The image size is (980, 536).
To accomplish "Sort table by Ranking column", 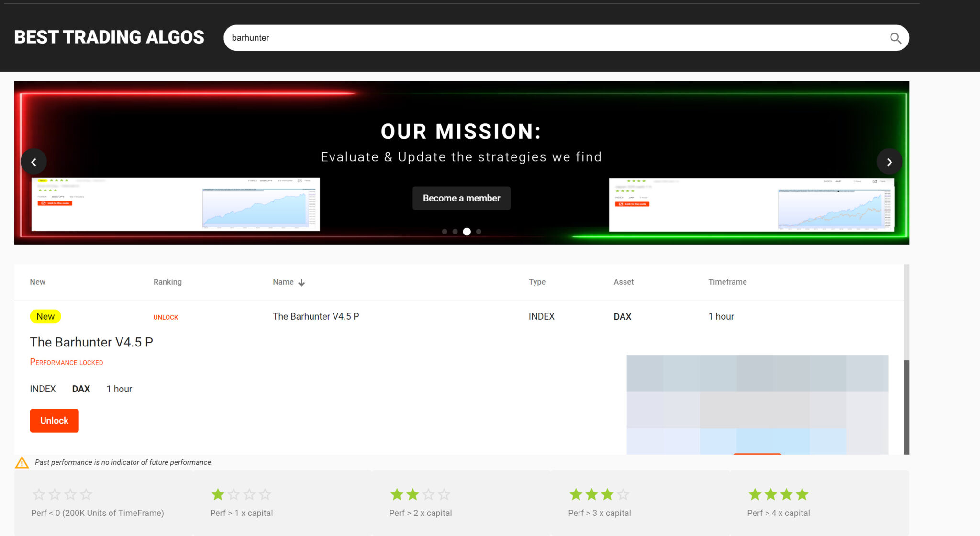I will coord(167,282).
